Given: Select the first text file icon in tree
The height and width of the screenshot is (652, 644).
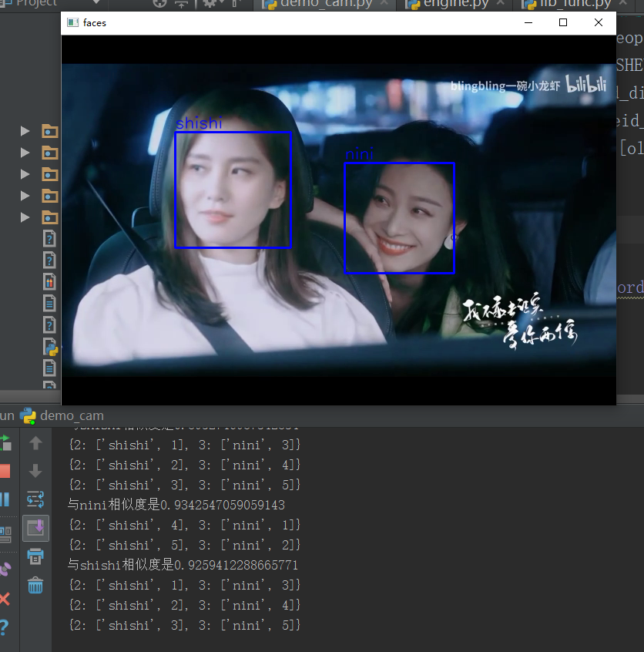Looking at the screenshot, I should pos(49,304).
